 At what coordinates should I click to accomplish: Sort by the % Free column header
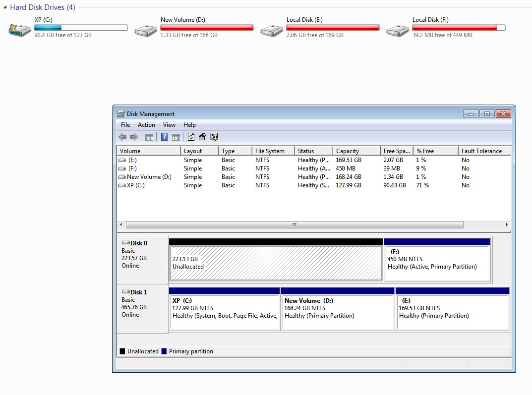point(436,151)
